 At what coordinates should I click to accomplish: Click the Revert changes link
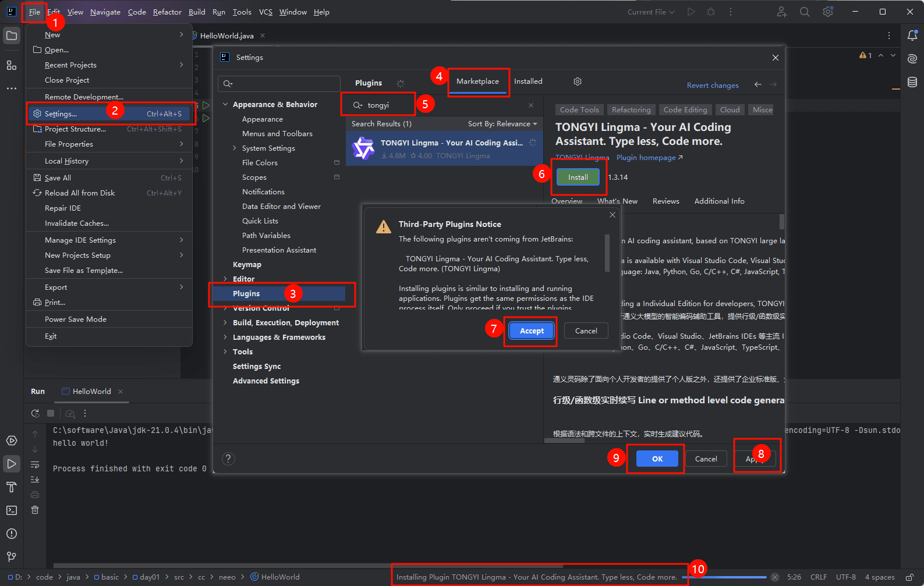click(x=713, y=86)
